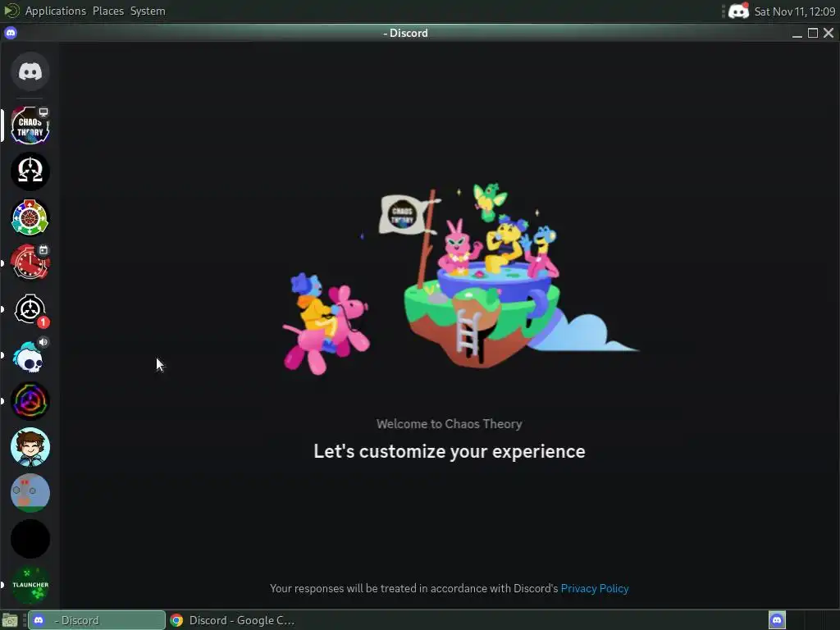Screen dimensions: 840x630
Task: Open SCP logo server with notification badge
Action: point(30,309)
